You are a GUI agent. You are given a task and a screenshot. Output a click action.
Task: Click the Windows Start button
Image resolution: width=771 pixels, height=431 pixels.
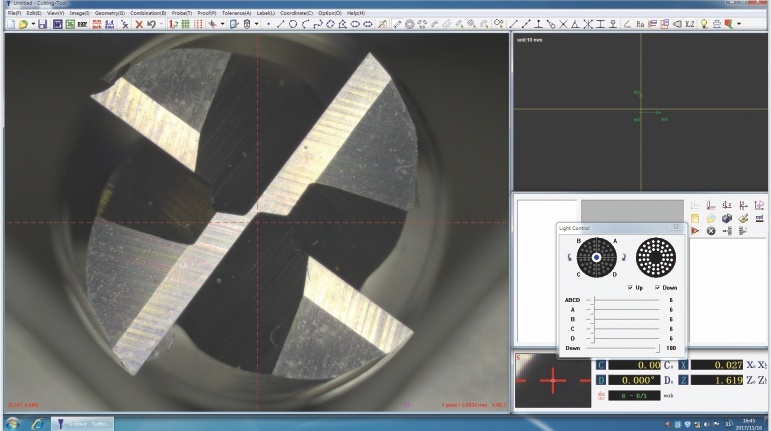pos(13,423)
